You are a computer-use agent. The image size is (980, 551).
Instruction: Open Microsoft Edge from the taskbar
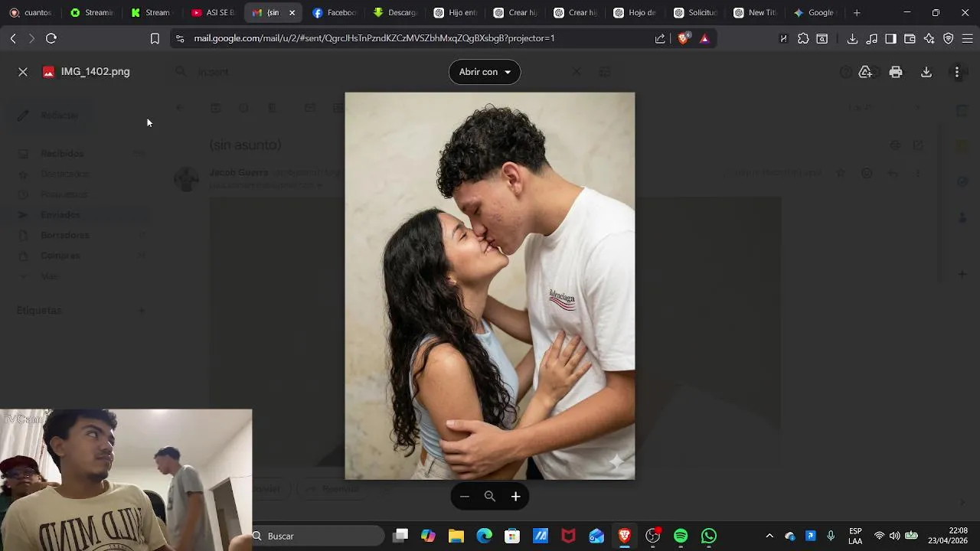point(484,536)
